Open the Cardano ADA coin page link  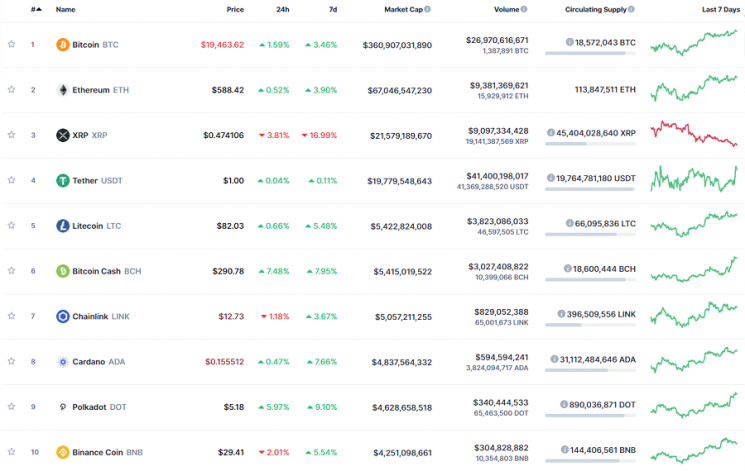pyautogui.click(x=98, y=362)
